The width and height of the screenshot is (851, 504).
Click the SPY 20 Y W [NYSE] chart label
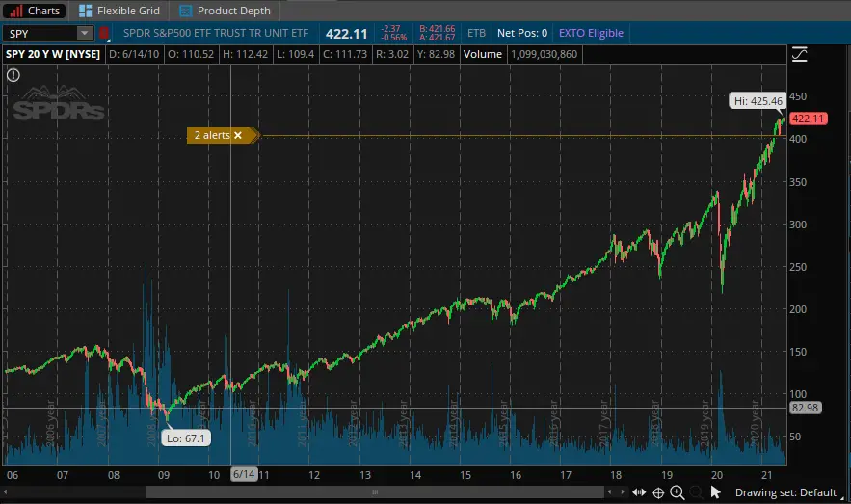point(53,54)
